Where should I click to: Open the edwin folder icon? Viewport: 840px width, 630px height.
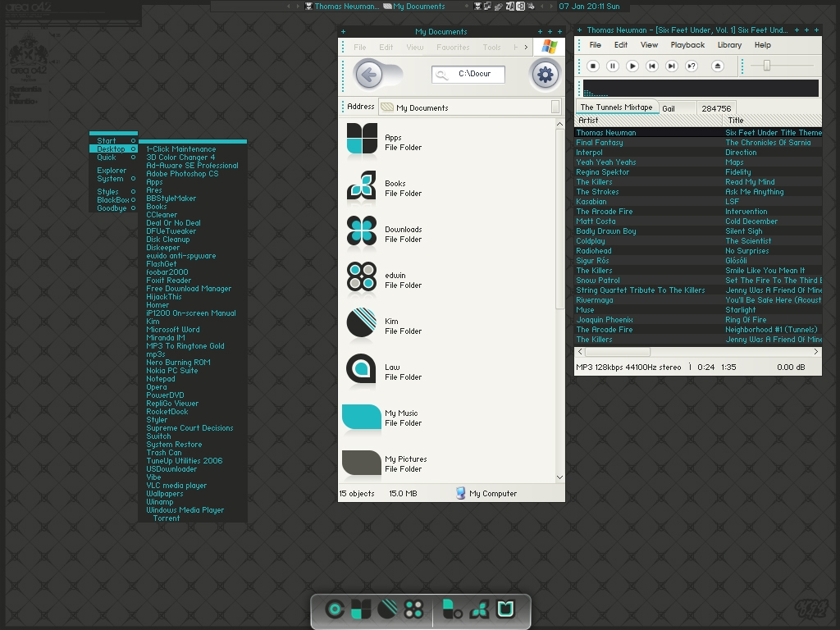pos(362,276)
